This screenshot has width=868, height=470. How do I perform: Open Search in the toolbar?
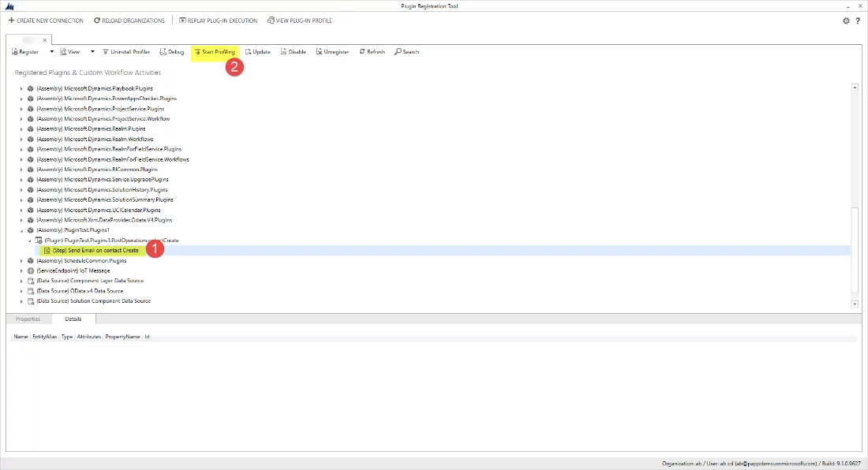(407, 52)
